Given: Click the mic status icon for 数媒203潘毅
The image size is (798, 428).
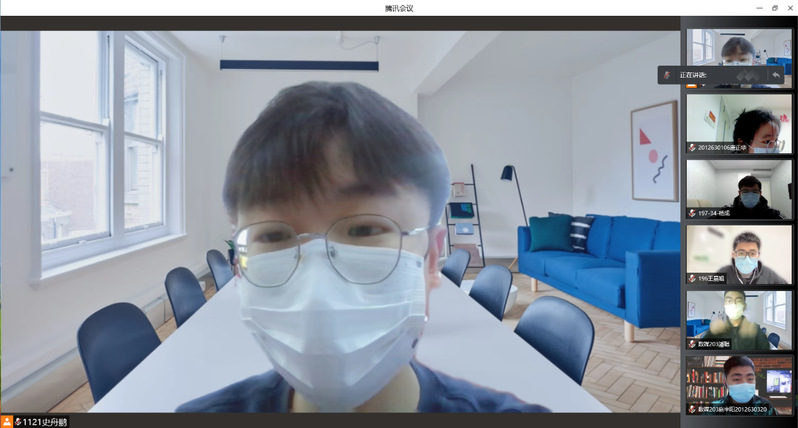Looking at the screenshot, I should tap(692, 344).
